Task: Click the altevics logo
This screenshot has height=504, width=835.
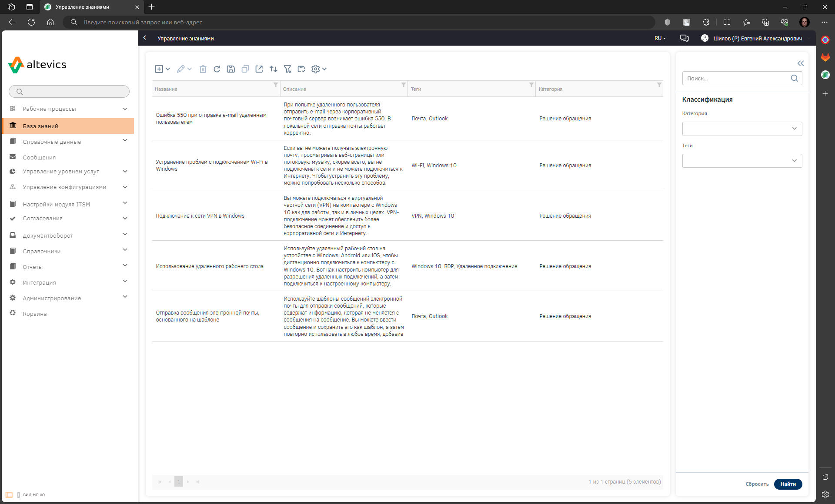Action: (37, 65)
